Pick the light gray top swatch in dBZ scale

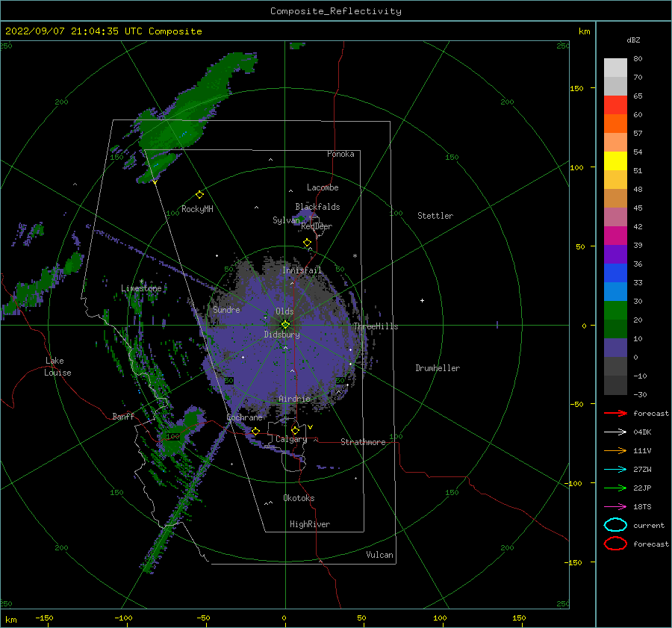(x=615, y=68)
